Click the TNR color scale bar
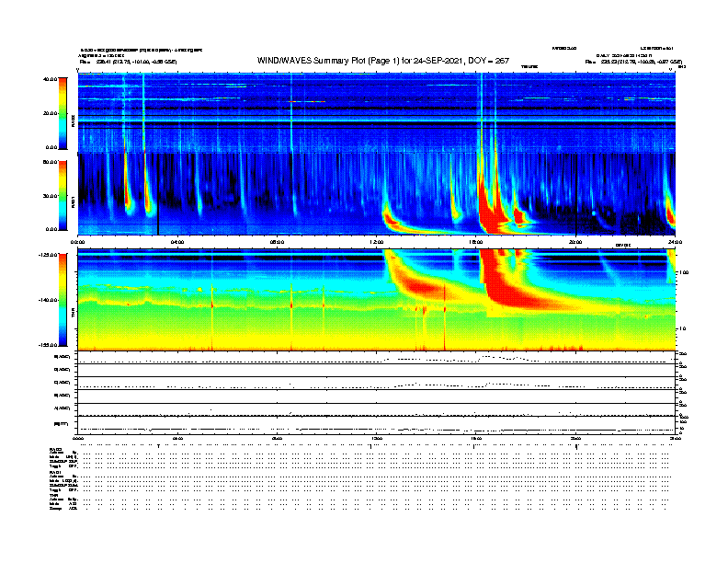728x563 pixels. coord(63,300)
